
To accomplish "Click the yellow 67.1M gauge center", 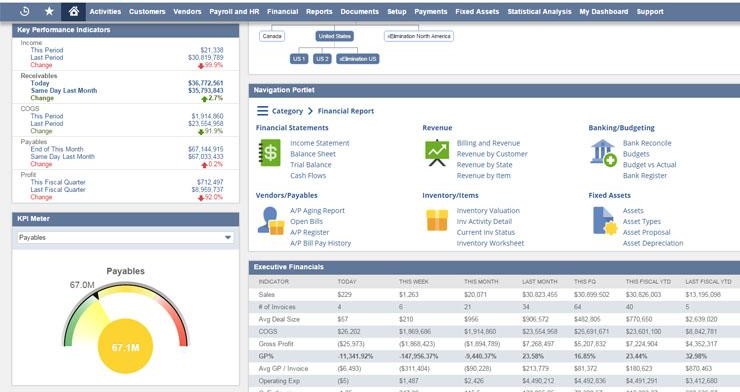I will pos(126,347).
